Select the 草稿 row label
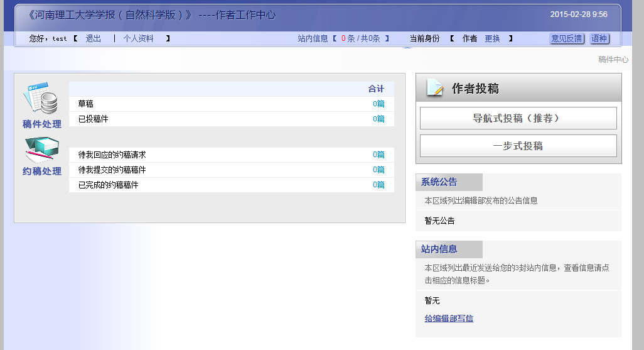Screen dimensions: 644x350 coord(86,104)
